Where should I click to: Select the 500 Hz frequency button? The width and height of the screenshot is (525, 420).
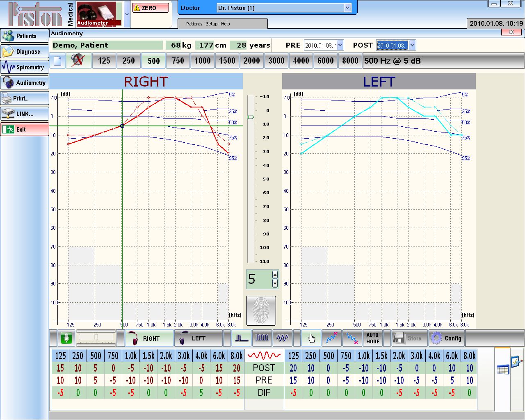pyautogui.click(x=153, y=61)
